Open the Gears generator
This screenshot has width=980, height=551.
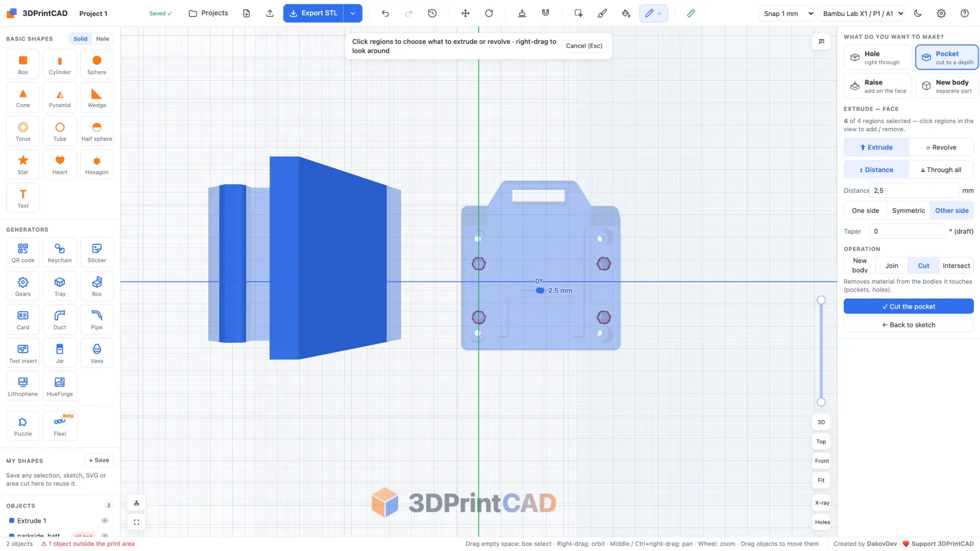23,286
